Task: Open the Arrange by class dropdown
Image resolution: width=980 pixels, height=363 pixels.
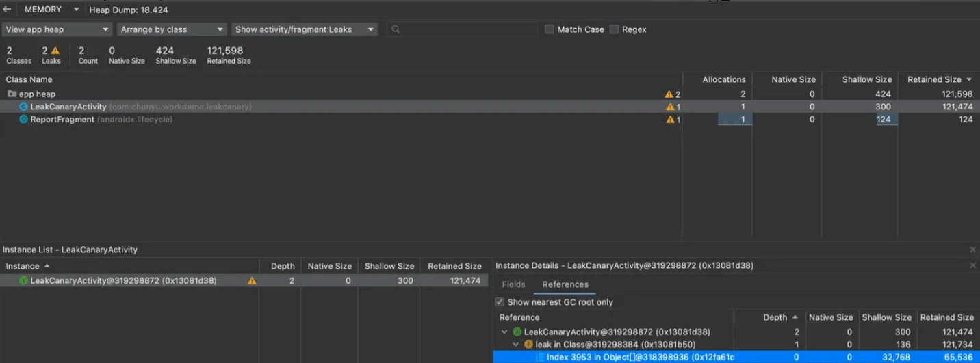Action: [171, 29]
